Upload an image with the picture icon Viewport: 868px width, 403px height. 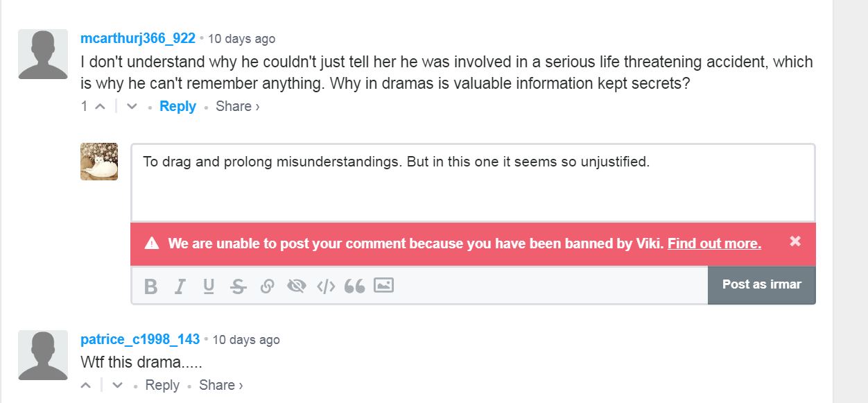383,285
